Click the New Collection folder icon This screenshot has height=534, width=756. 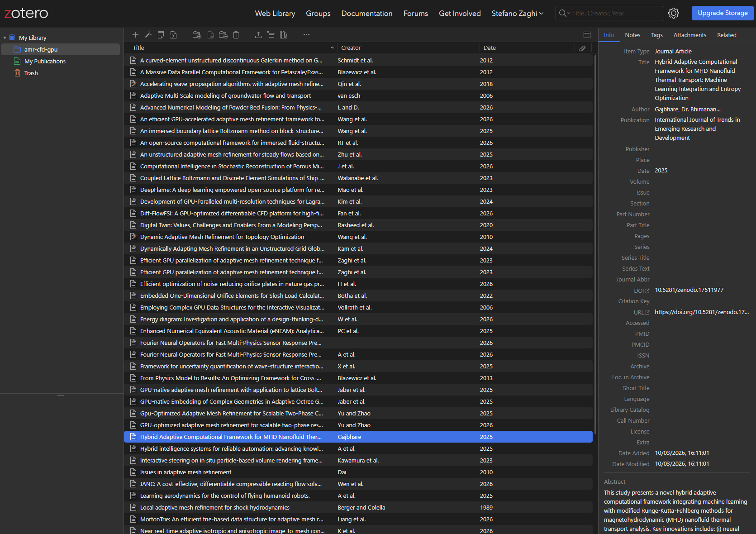pos(196,35)
